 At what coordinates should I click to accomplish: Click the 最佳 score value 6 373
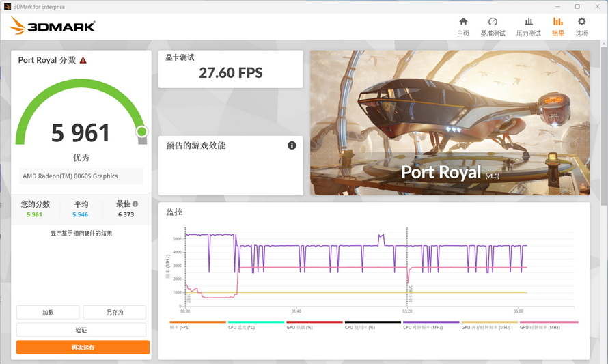[x=126, y=214]
